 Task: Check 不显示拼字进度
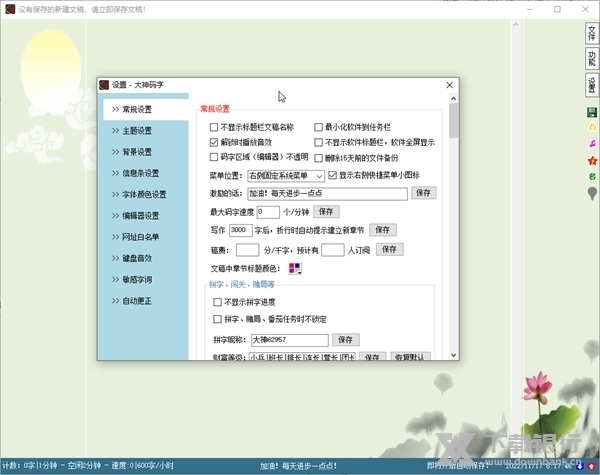coord(217,302)
